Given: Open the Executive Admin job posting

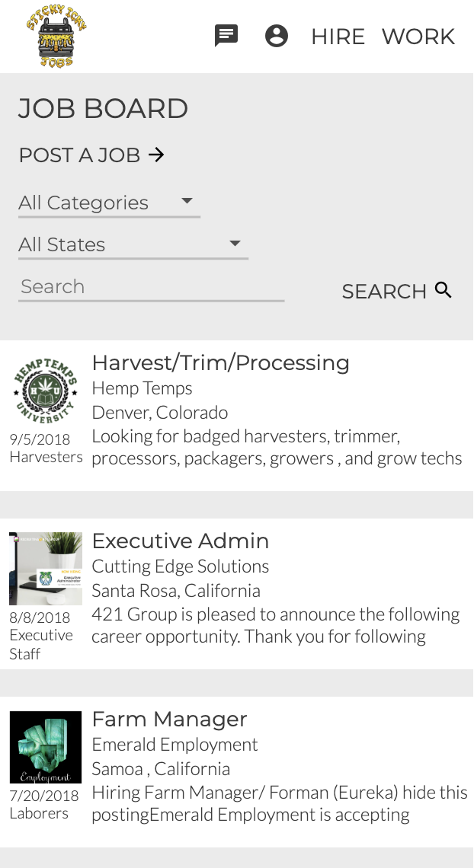Looking at the screenshot, I should click(180, 541).
